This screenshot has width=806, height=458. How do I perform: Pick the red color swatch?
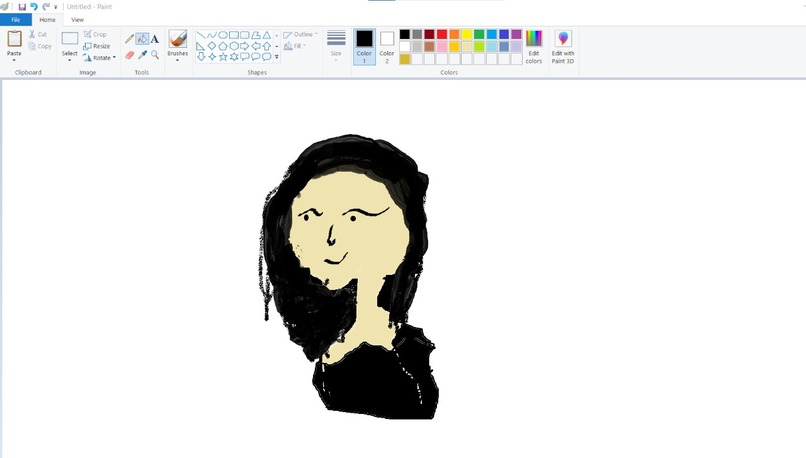(x=442, y=34)
